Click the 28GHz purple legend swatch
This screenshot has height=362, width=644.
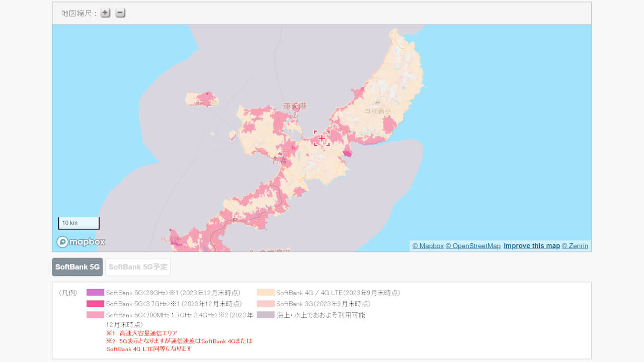pyautogui.click(x=95, y=292)
